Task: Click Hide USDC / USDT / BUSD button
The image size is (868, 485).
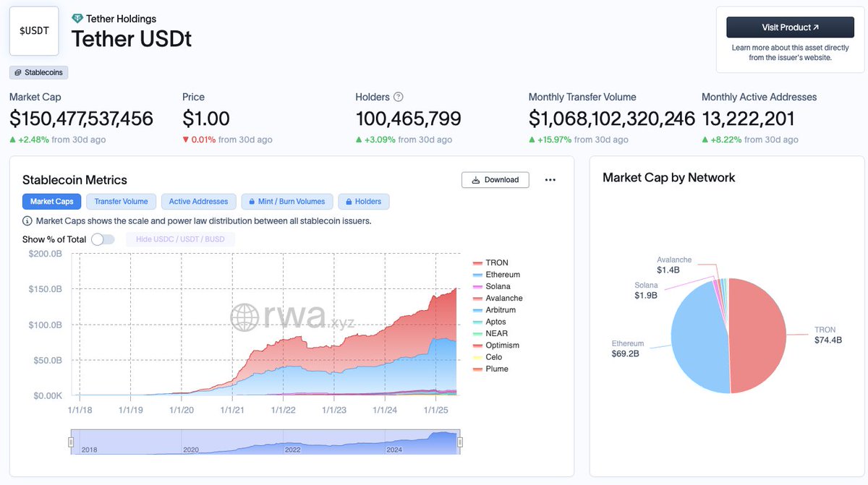Action: [x=180, y=239]
